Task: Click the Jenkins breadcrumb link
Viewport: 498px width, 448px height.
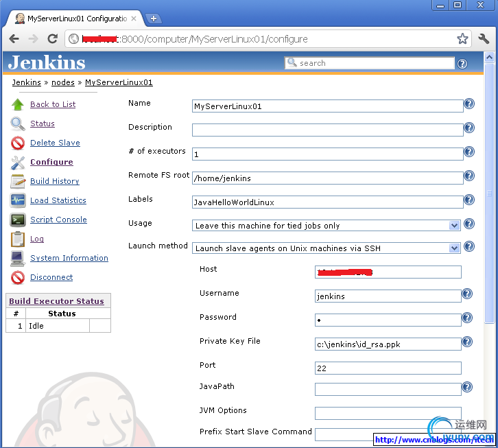Action: 26,82
